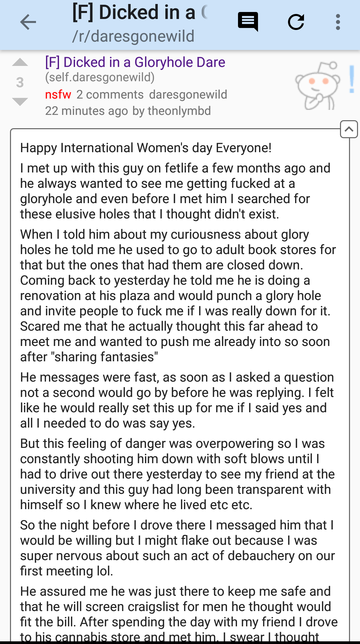
Task: Tap /r/daresgonewild in the header bar
Action: pyautogui.click(x=133, y=36)
